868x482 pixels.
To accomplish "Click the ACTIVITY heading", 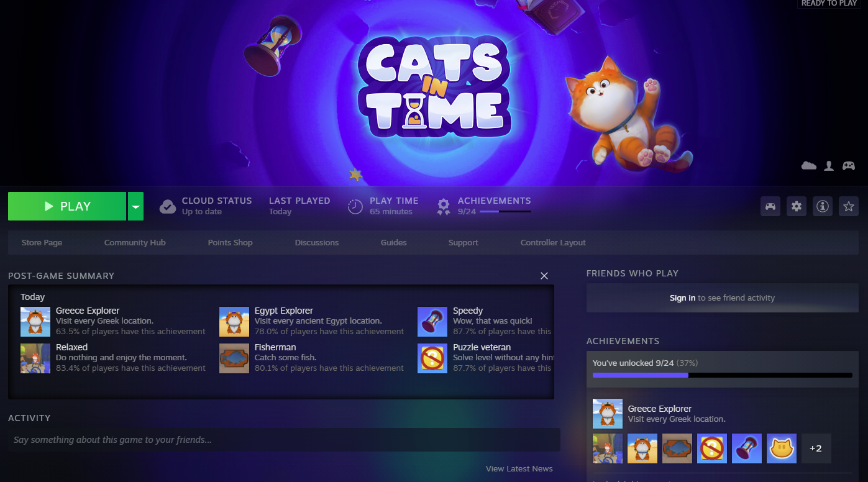I will (x=29, y=418).
